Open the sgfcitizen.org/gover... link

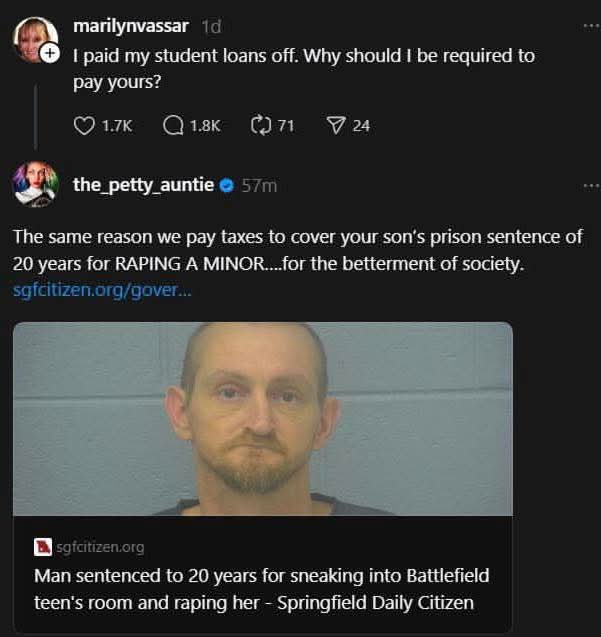tap(102, 290)
